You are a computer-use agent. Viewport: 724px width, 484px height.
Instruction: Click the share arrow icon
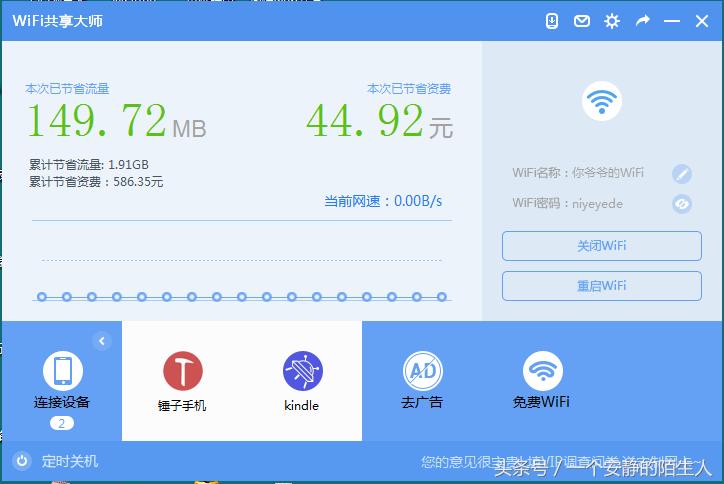click(642, 21)
